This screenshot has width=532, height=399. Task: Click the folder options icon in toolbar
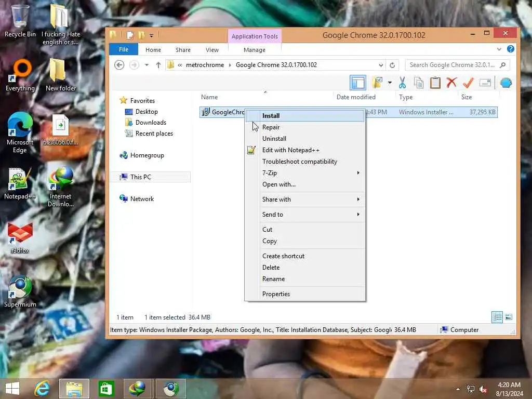(x=377, y=83)
